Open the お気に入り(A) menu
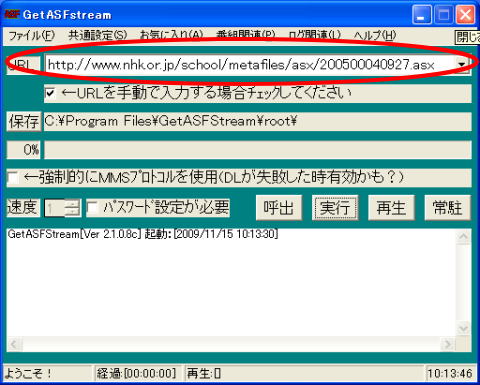Screen dimensions: 480x385 [x=171, y=35]
